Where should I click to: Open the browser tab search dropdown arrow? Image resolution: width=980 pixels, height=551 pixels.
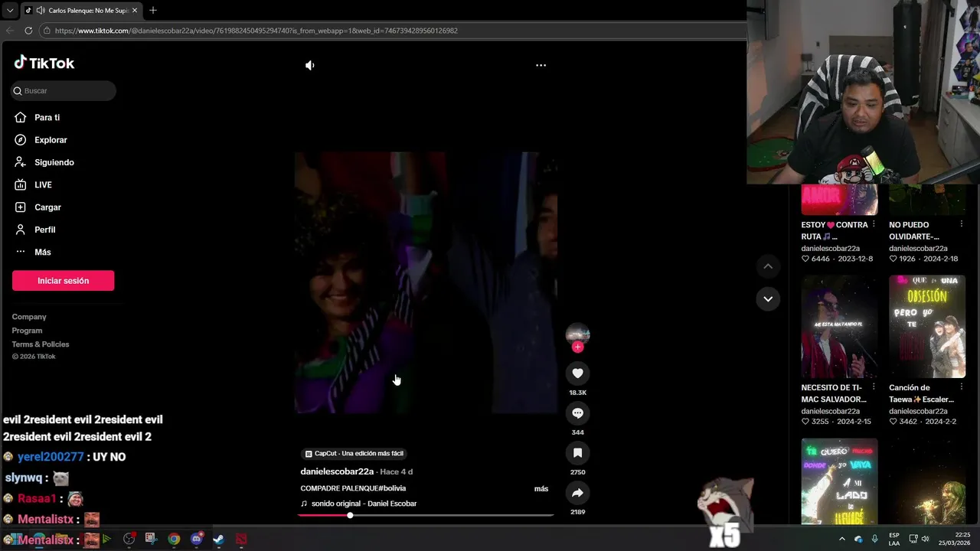click(9, 11)
